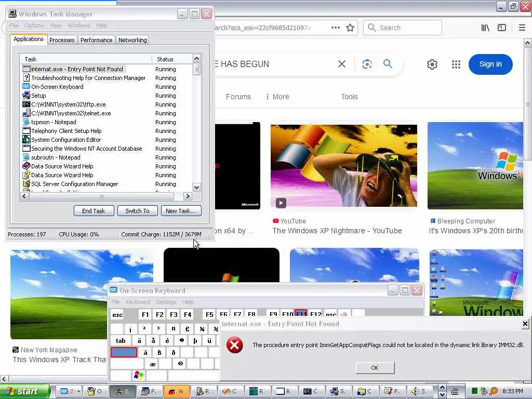Viewport: 532px width, 399px height.
Task: Open the More dropdown in Google results
Action: (x=277, y=97)
